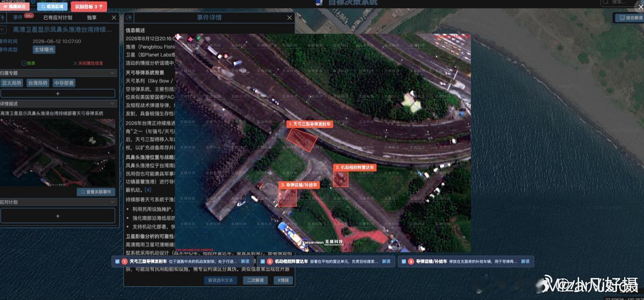Click the 天弓导弹系统背景 heading

coord(144,73)
